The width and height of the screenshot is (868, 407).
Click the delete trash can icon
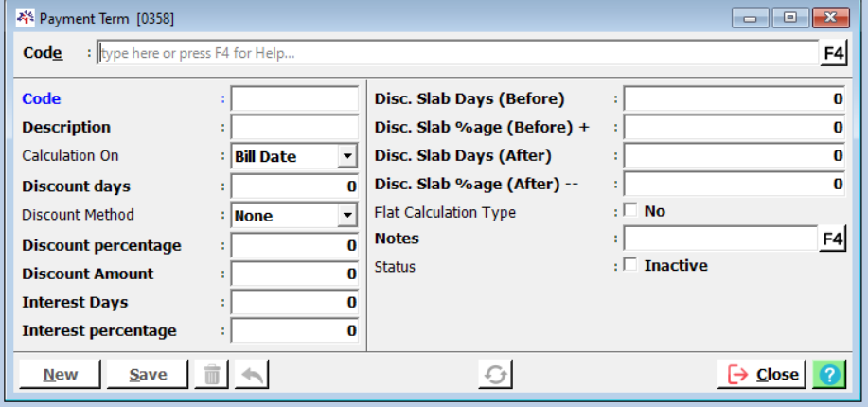[x=212, y=375]
